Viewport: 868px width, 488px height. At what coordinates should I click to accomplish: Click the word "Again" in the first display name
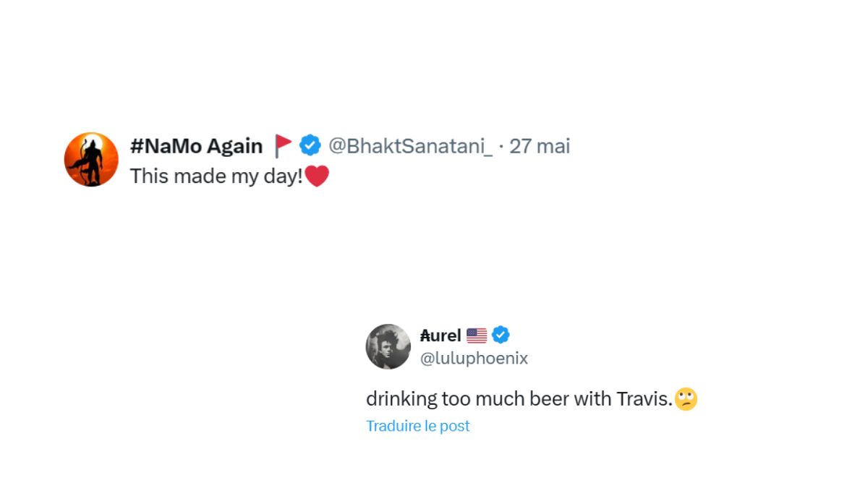pos(234,146)
